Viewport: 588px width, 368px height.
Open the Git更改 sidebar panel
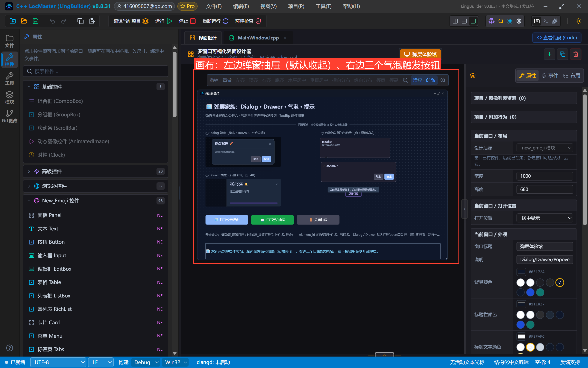pos(9,116)
